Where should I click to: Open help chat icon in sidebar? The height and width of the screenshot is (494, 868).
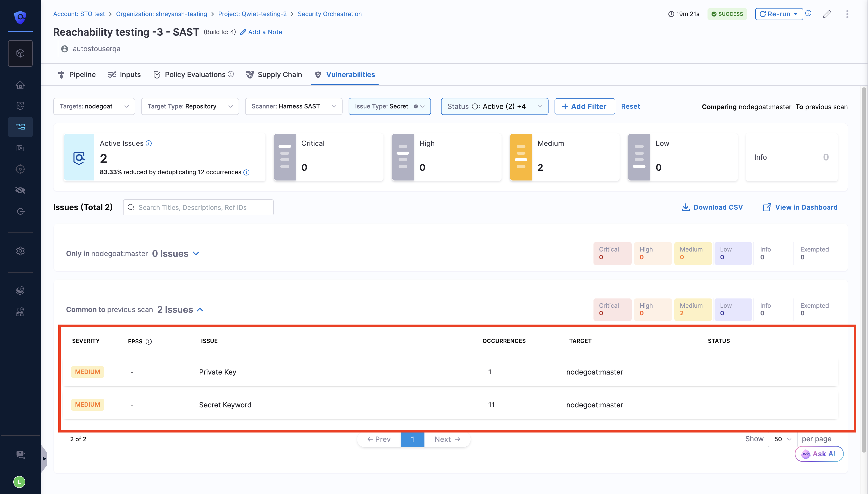coord(20,455)
